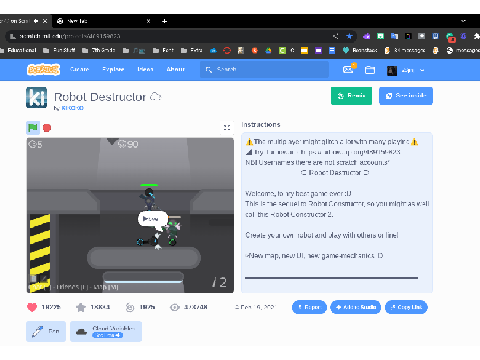Image resolution: width=480 pixels, height=360 pixels.
Task: Expand the account username dropdown
Action: coord(422,70)
